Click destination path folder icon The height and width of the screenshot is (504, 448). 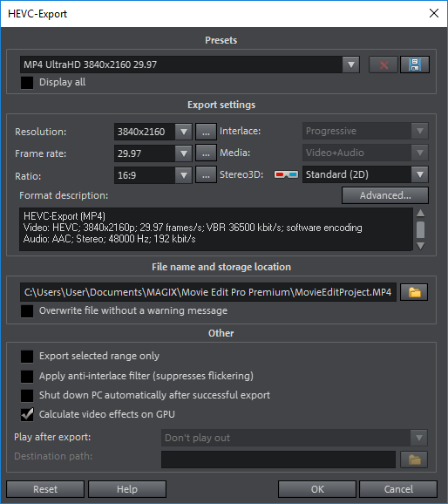(414, 460)
